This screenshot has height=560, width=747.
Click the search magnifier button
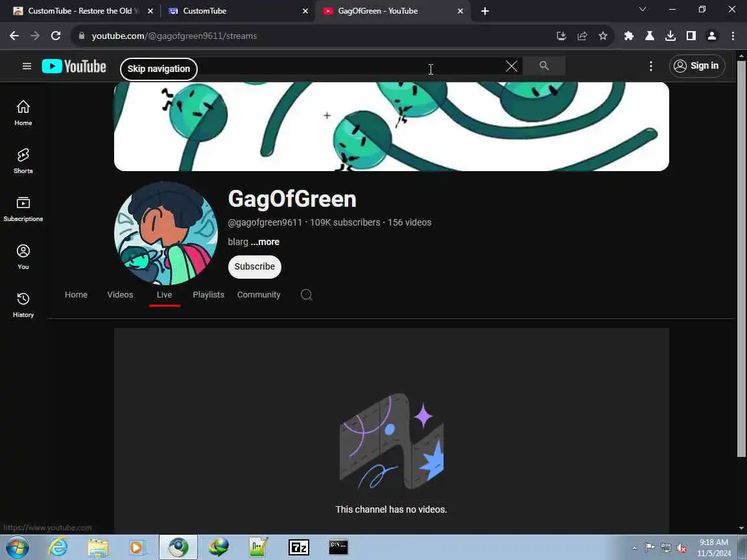(x=544, y=65)
